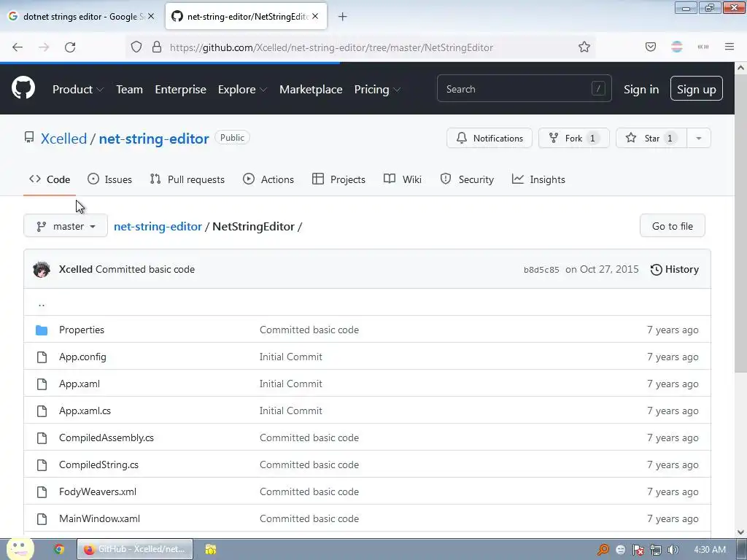Open the Pull requests tab
Screen dimensions: 747x560
[x=187, y=179]
